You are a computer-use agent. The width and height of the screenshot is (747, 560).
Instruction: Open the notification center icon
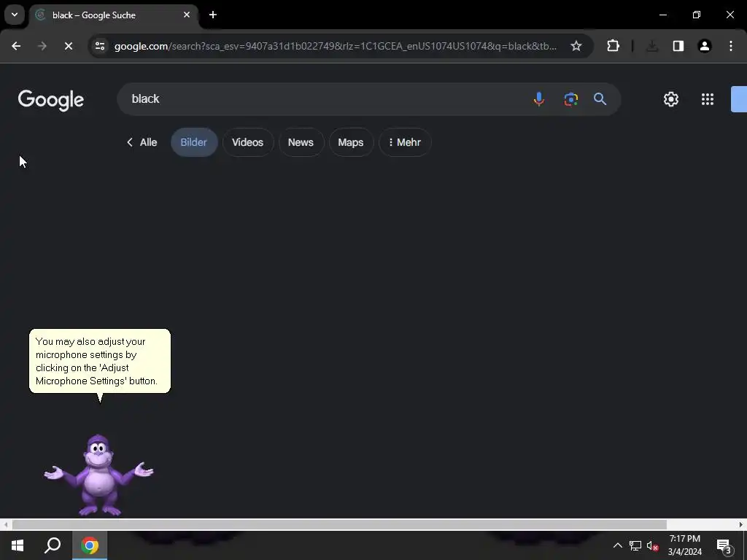pyautogui.click(x=724, y=545)
